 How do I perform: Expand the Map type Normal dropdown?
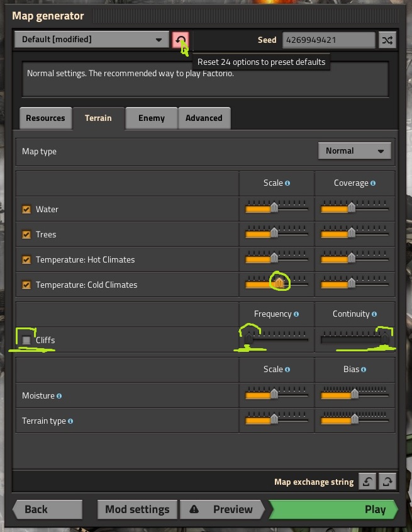(354, 151)
